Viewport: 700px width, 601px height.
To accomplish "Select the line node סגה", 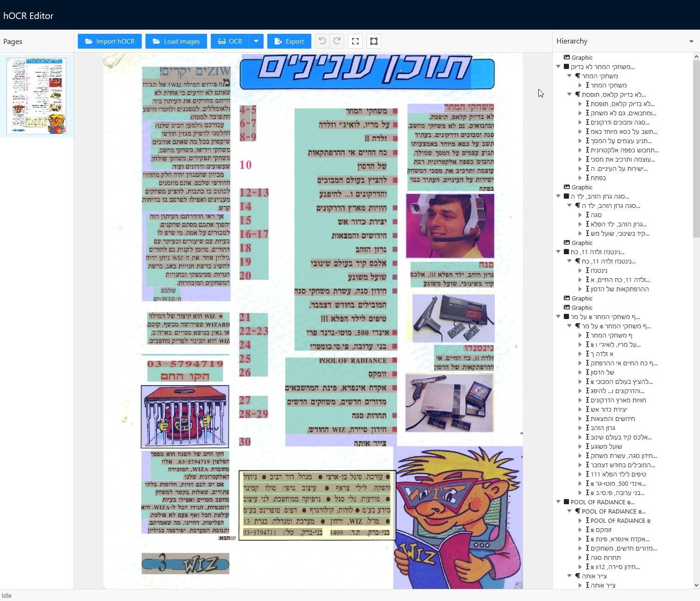I will [x=596, y=215].
